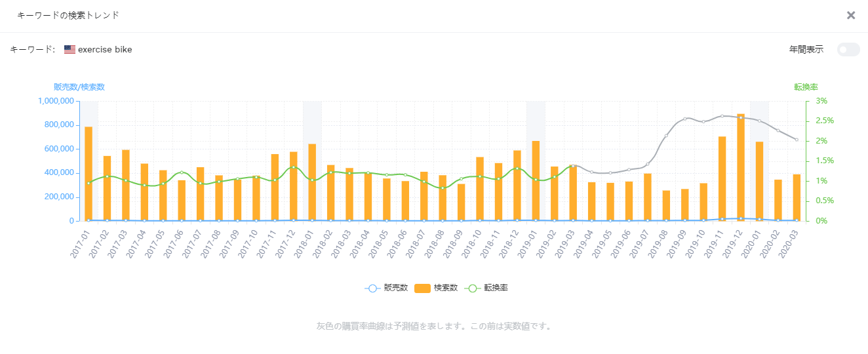
Task: Hide the 検索数 series via legend
Action: 436,288
